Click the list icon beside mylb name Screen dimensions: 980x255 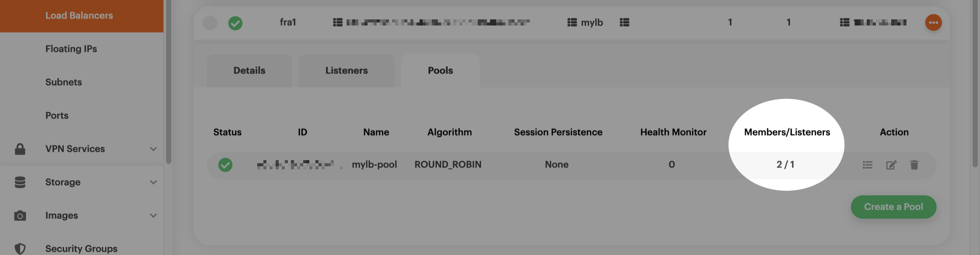572,22
